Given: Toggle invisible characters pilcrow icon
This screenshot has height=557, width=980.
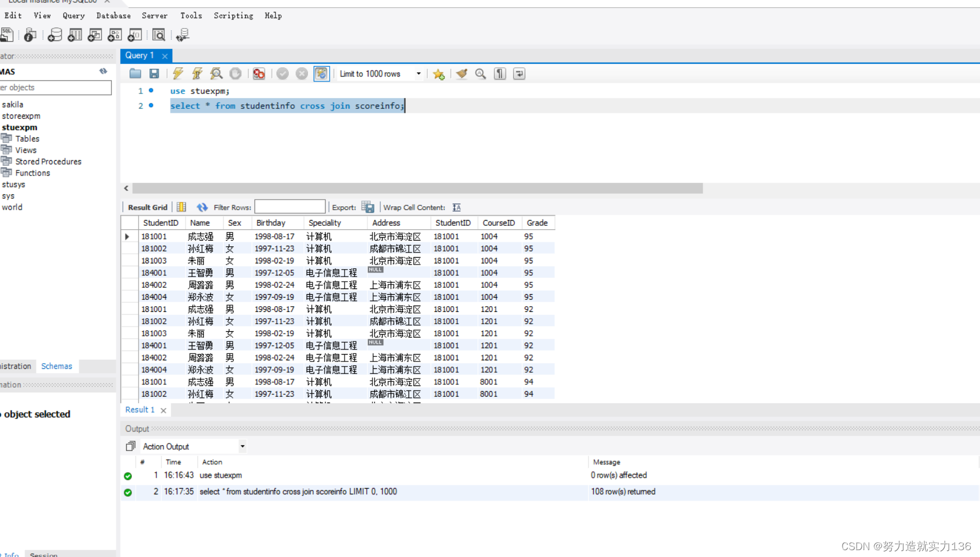Looking at the screenshot, I should [x=500, y=74].
